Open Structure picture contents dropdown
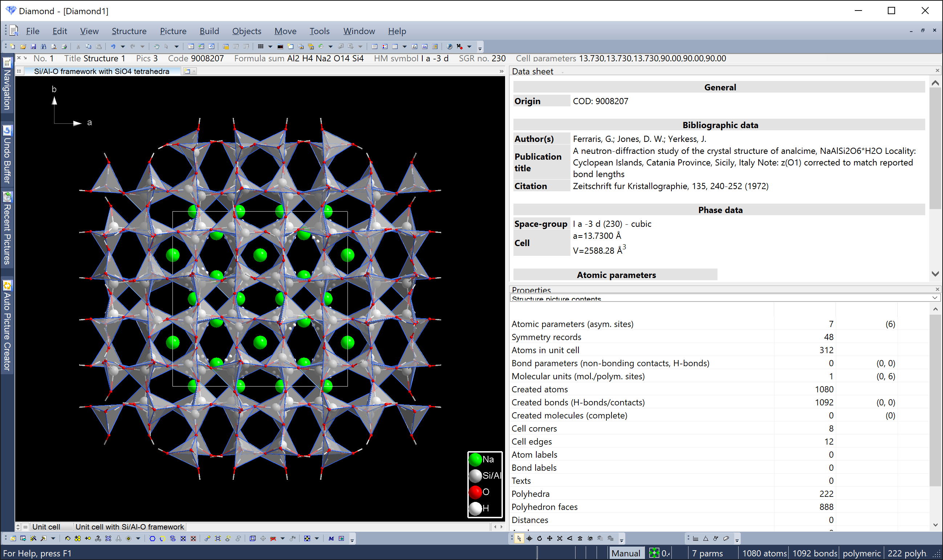The image size is (943, 560). (934, 298)
